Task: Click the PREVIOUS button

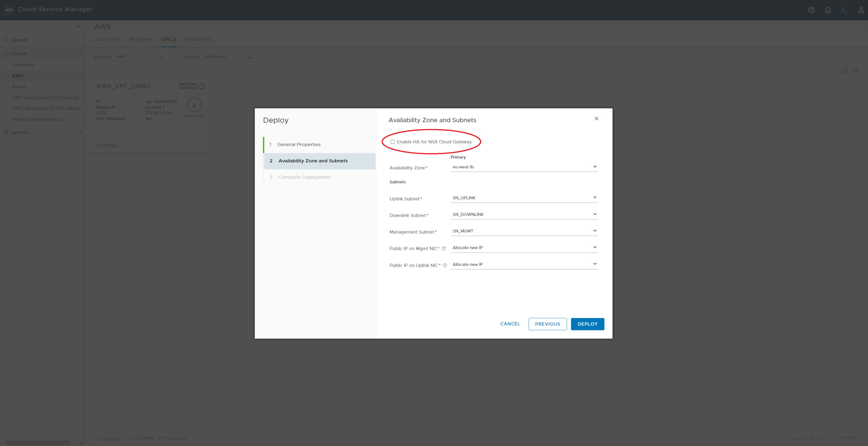Action: tap(547, 324)
